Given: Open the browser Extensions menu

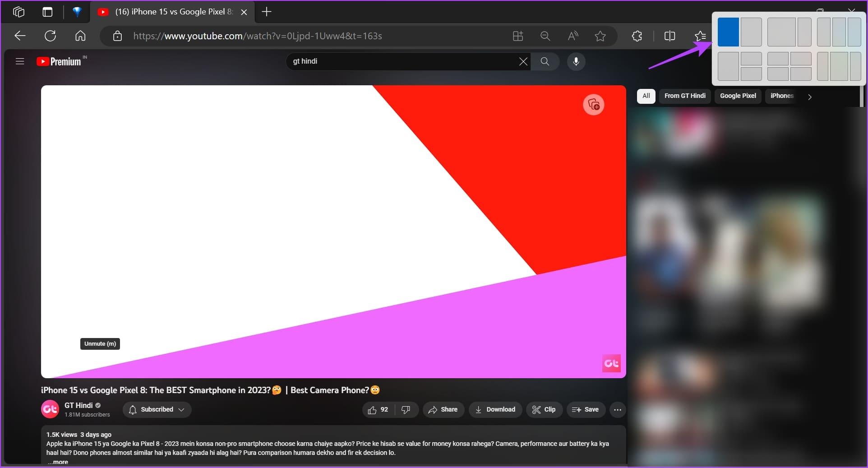Looking at the screenshot, I should [637, 36].
